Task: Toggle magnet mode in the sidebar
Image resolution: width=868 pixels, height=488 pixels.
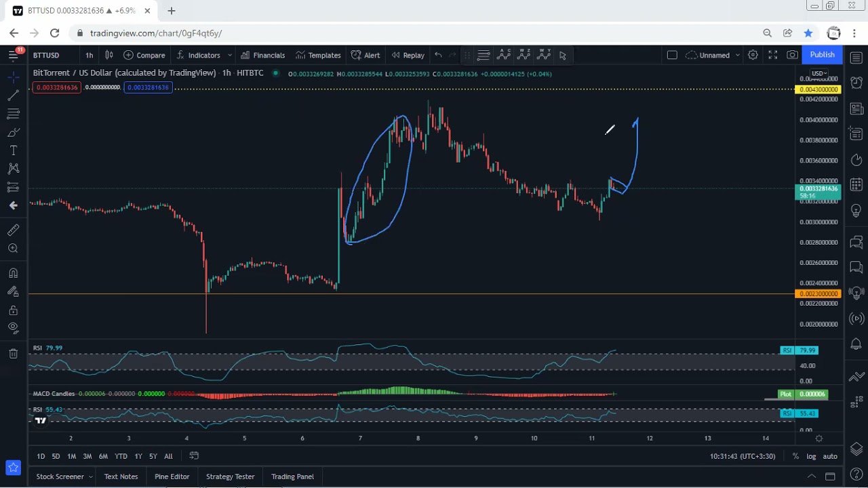Action: click(x=13, y=273)
